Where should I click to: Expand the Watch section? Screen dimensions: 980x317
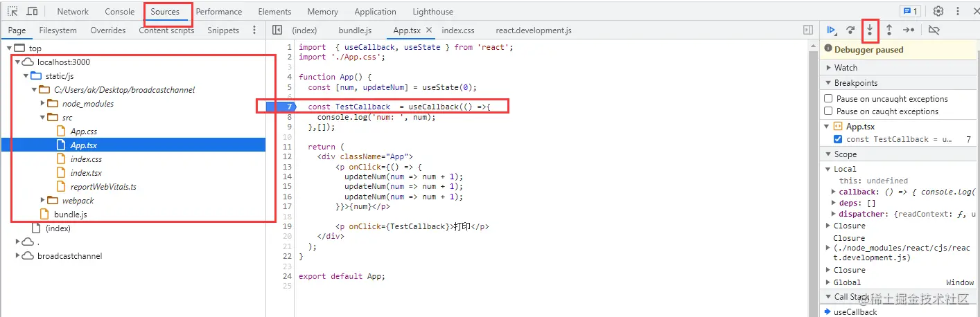[x=846, y=68]
